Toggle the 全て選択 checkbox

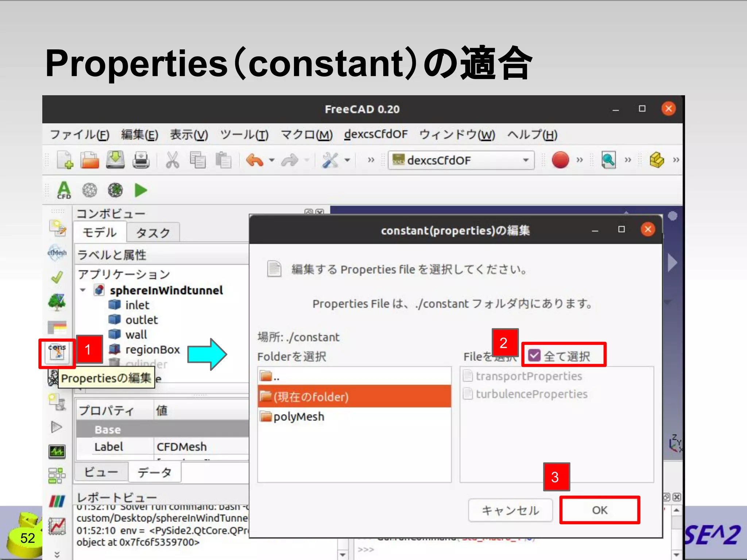point(534,355)
